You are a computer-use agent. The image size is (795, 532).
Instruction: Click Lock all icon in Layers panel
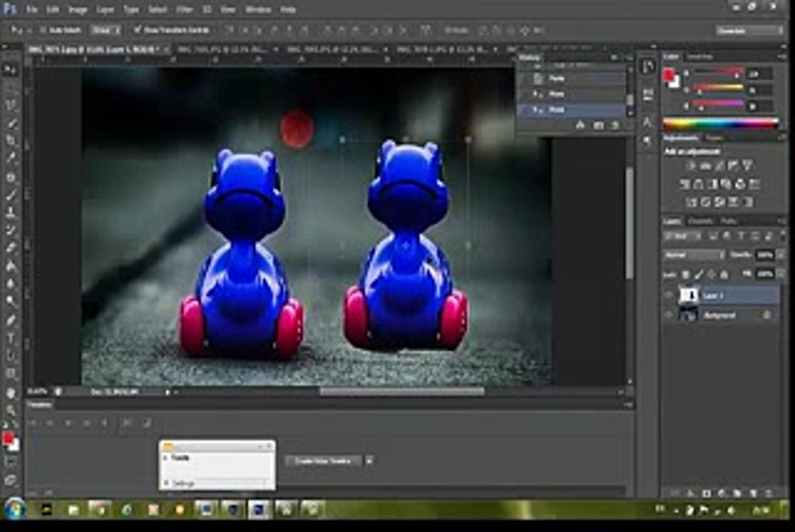725,274
